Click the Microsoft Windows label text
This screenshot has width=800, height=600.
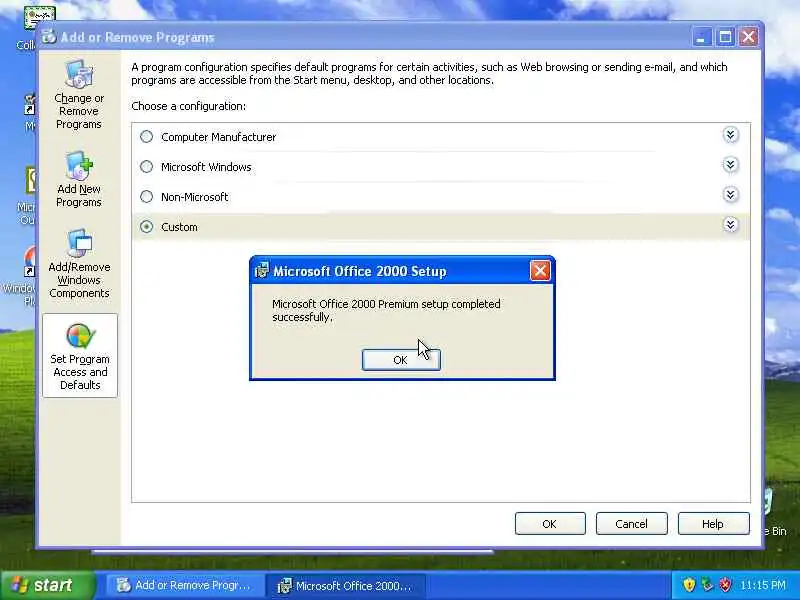(x=206, y=167)
